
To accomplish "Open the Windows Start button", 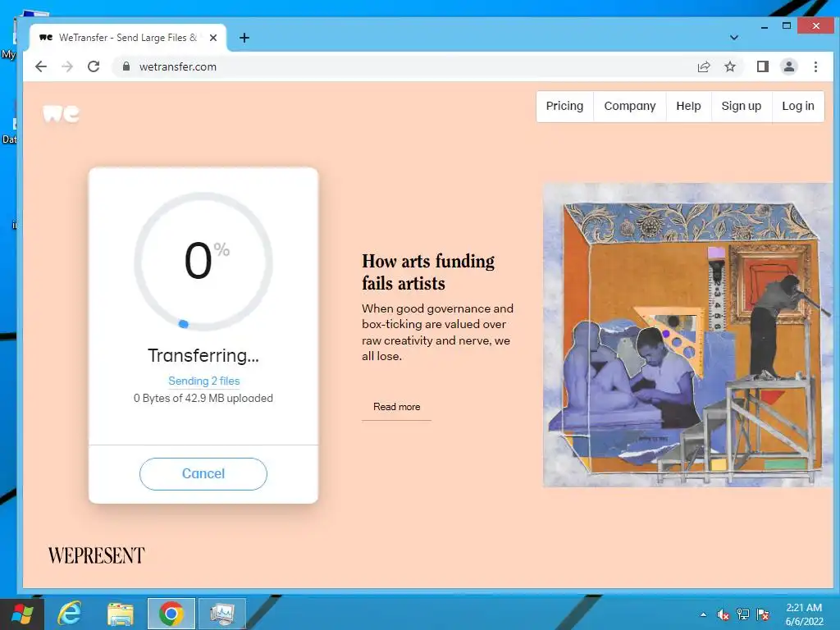I will pyautogui.click(x=21, y=614).
